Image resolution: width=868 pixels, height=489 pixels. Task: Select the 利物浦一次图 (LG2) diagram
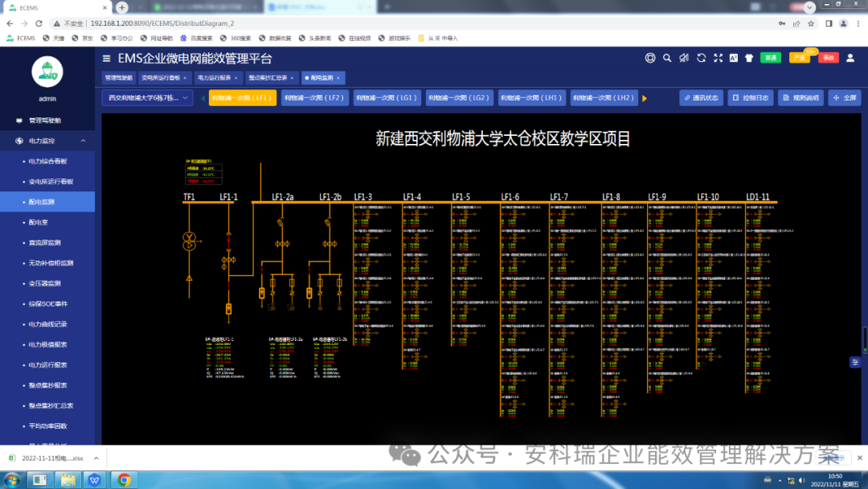coord(459,98)
